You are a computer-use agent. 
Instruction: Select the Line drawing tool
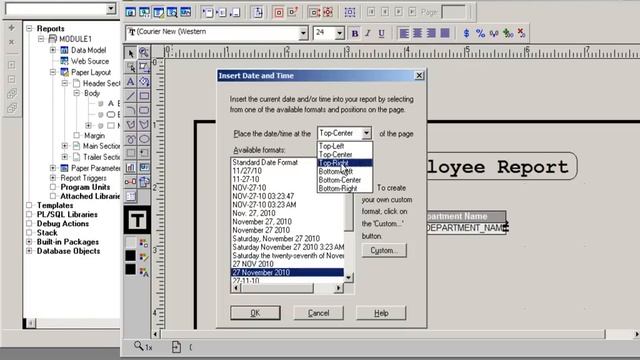131,96
